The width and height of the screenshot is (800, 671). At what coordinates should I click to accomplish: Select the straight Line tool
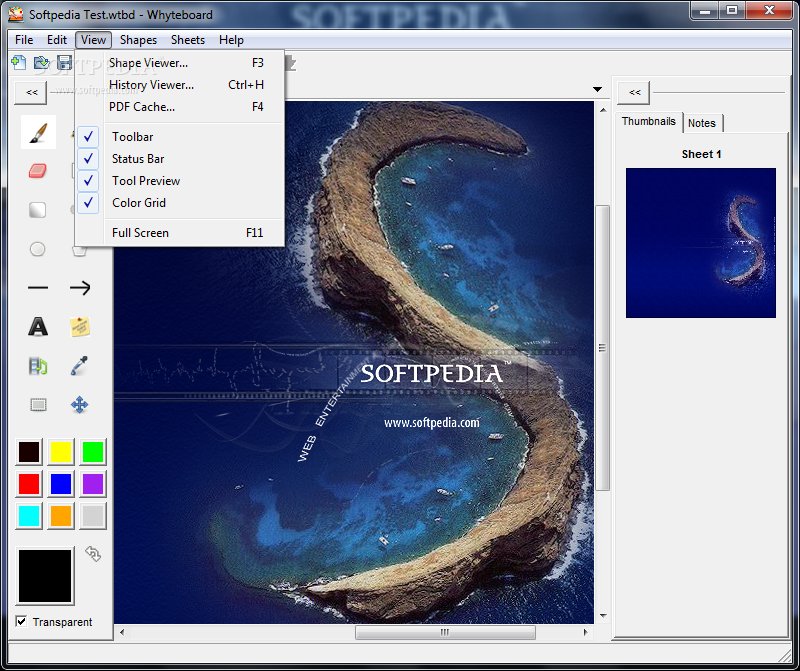point(38,288)
